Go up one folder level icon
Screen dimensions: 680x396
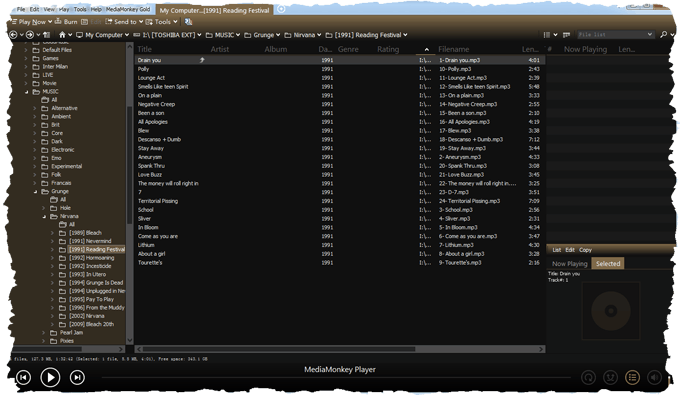[46, 35]
